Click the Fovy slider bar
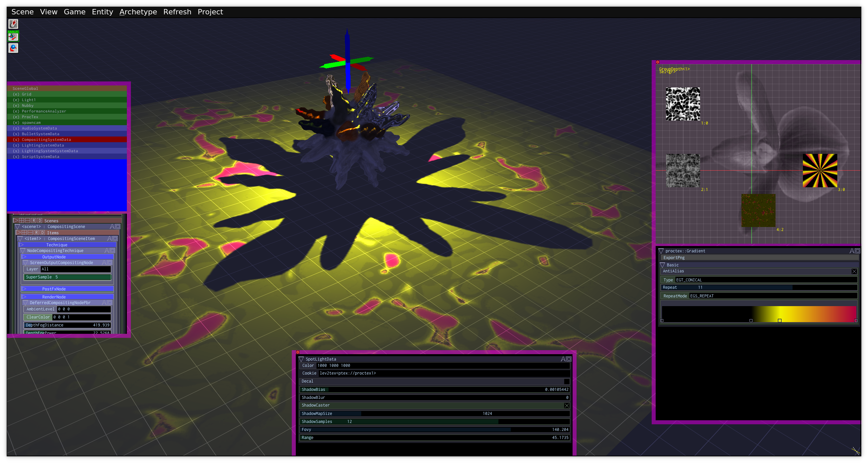Viewport: 868px width, 463px height. pos(434,430)
